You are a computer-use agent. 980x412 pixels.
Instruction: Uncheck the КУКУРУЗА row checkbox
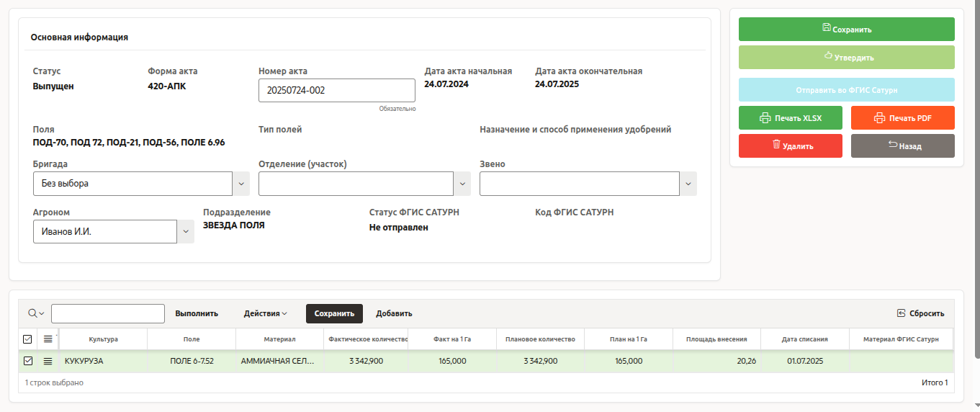pyautogui.click(x=28, y=362)
